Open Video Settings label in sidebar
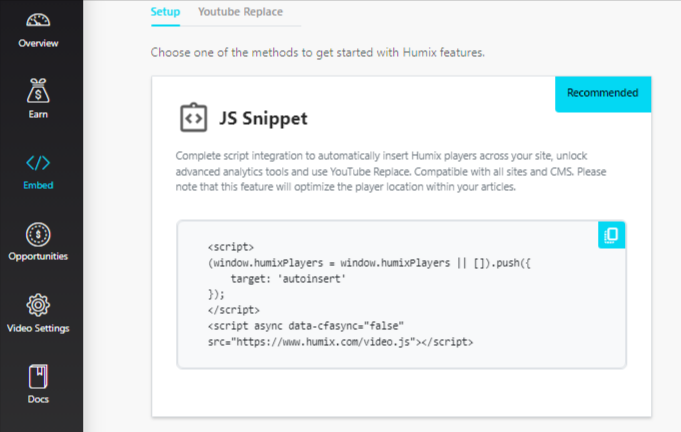This screenshot has width=681, height=432. [38, 328]
